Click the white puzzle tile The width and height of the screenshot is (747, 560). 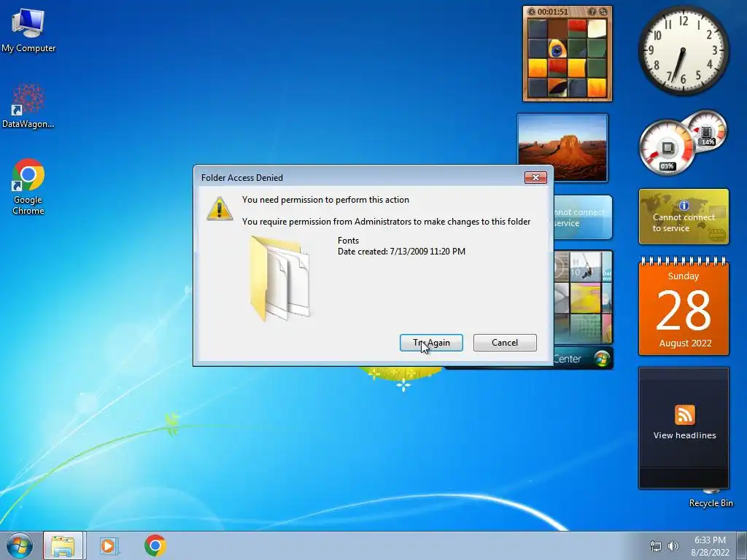pyautogui.click(x=597, y=28)
